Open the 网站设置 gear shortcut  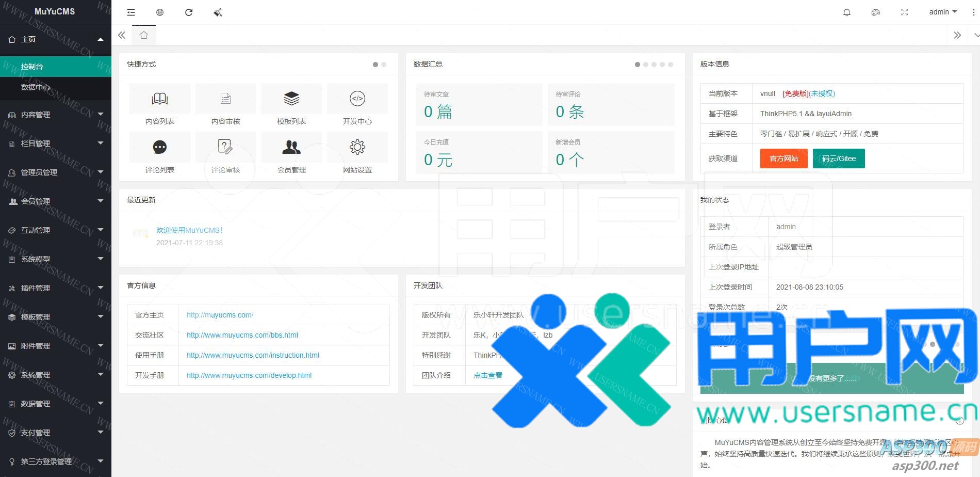tap(357, 147)
